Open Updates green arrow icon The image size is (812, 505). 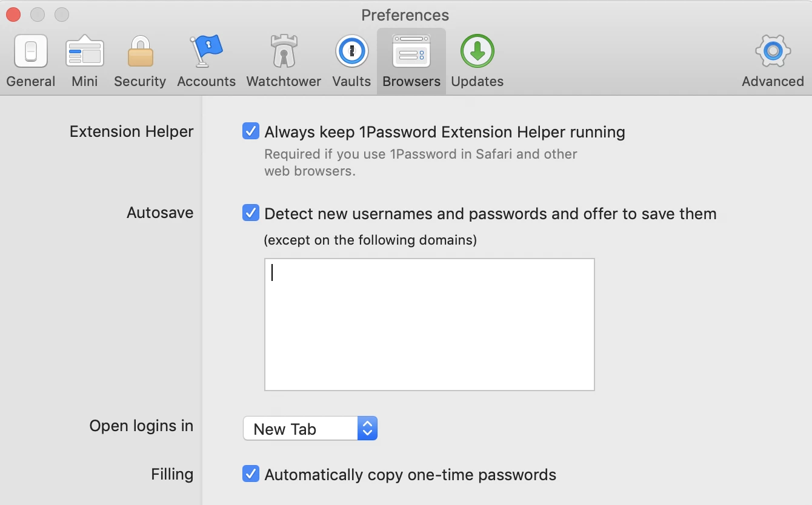click(477, 51)
